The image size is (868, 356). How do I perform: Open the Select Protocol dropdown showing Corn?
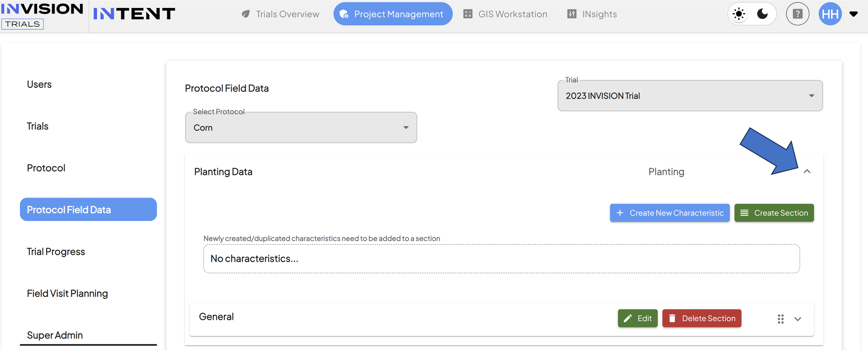(301, 127)
